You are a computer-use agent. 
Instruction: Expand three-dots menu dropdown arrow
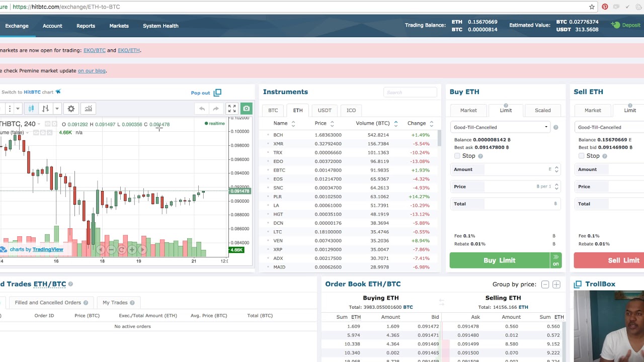coord(18,109)
